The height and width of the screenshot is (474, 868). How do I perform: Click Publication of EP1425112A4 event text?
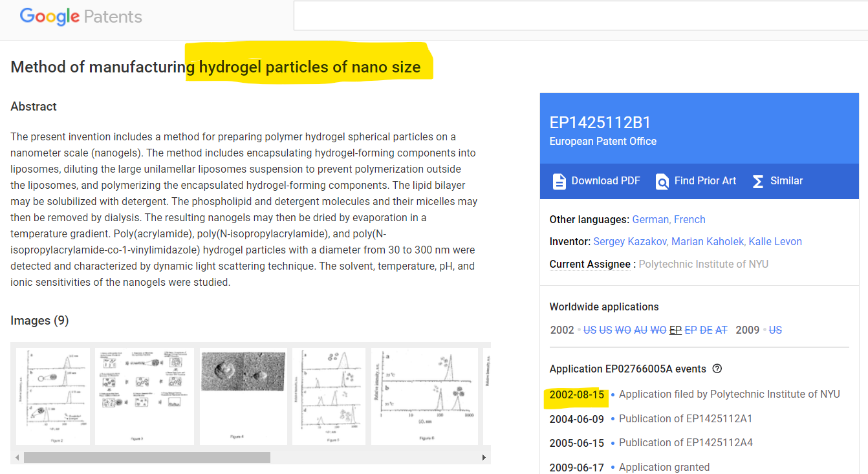tap(686, 443)
